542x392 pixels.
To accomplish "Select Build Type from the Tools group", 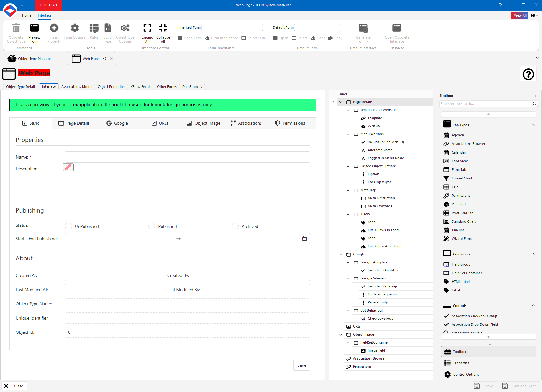I will tap(107, 32).
